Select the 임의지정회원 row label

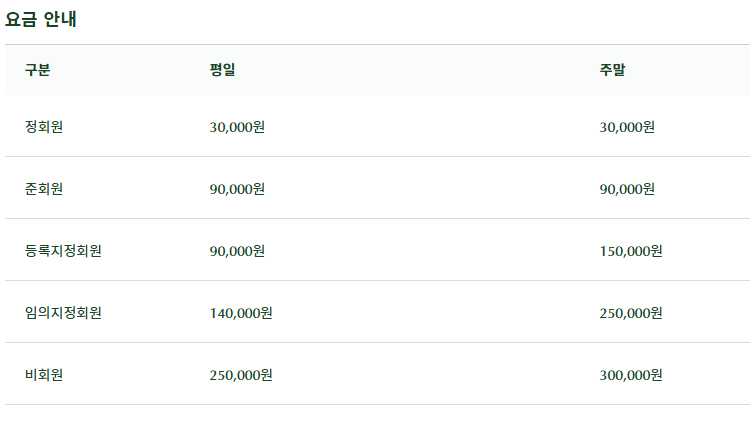tap(63, 313)
